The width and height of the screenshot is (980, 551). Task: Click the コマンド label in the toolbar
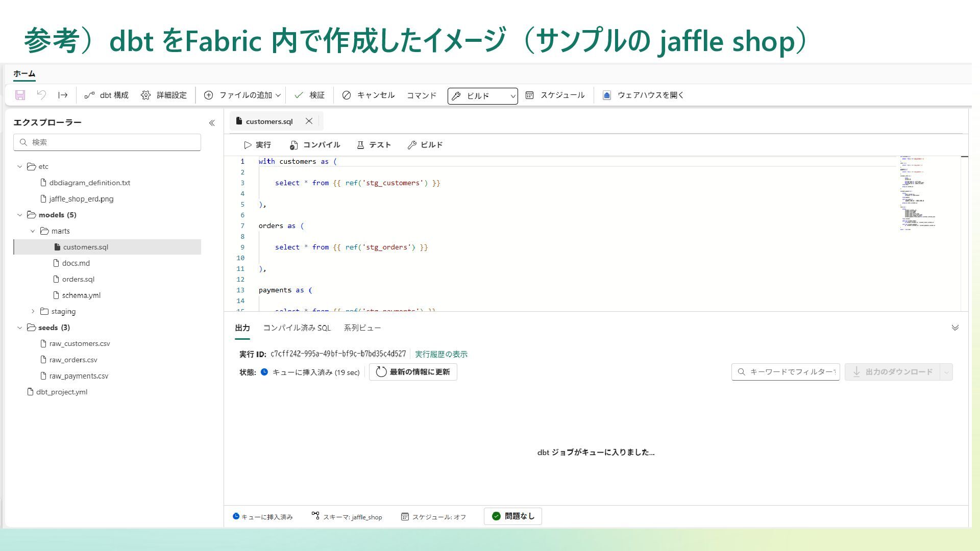(422, 95)
